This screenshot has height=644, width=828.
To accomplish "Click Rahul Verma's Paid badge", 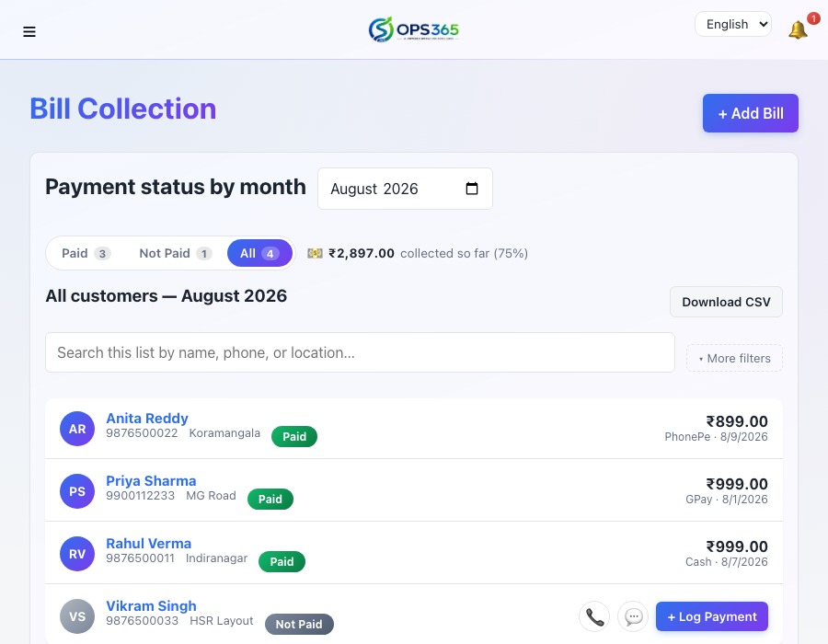I will tap(282, 561).
